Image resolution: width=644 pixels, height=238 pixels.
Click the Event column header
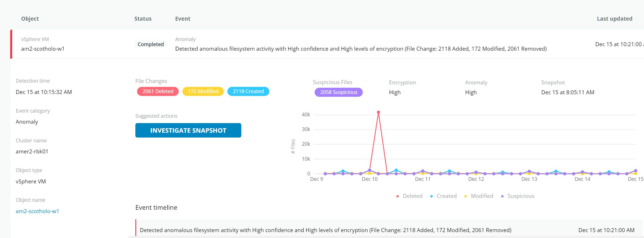click(183, 19)
